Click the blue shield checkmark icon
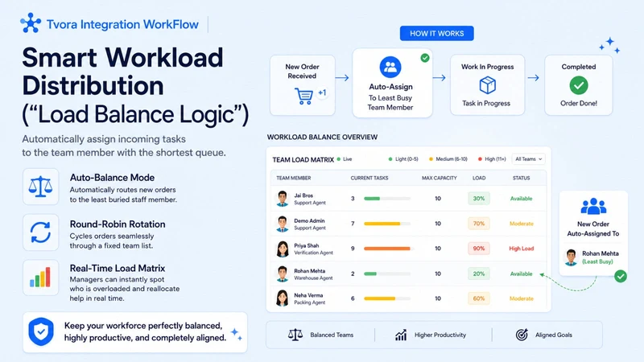 [x=41, y=331]
